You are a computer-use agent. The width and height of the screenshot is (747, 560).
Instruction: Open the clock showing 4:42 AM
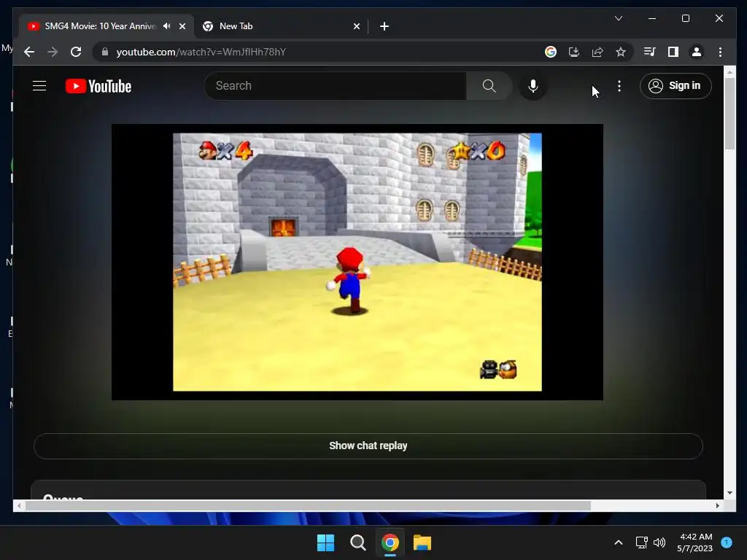pos(695,542)
